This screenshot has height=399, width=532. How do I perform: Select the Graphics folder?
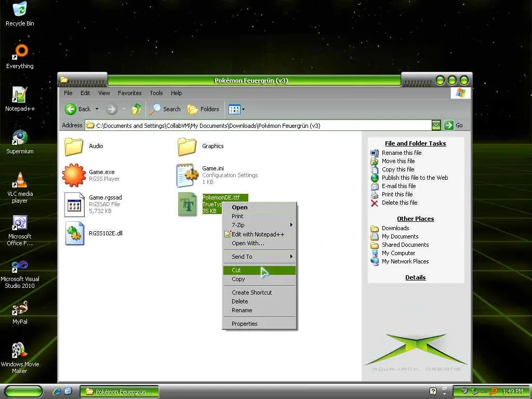point(201,146)
